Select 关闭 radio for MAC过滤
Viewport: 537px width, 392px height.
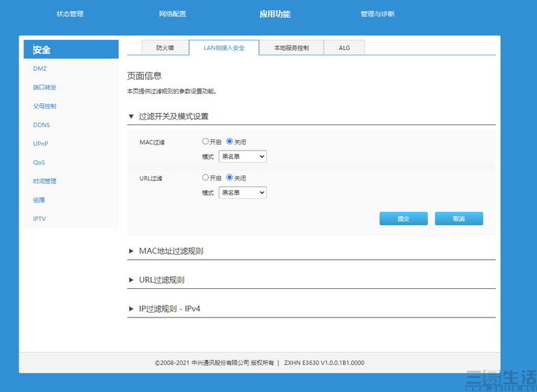click(x=230, y=142)
